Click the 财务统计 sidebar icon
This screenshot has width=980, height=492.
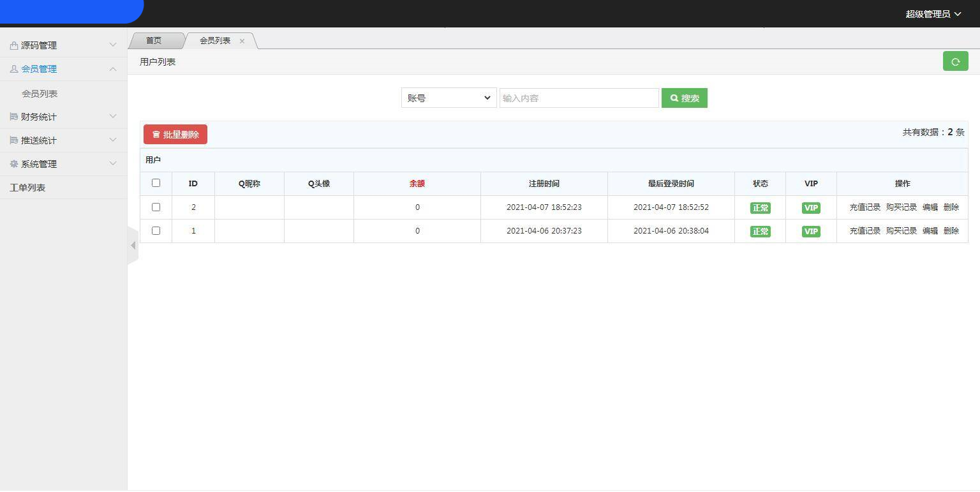click(x=13, y=116)
